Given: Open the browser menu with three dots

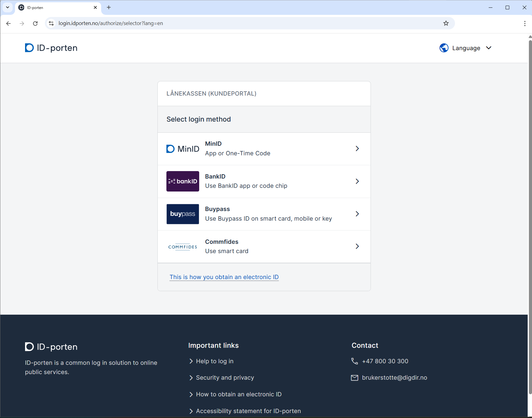Looking at the screenshot, I should 525,23.
